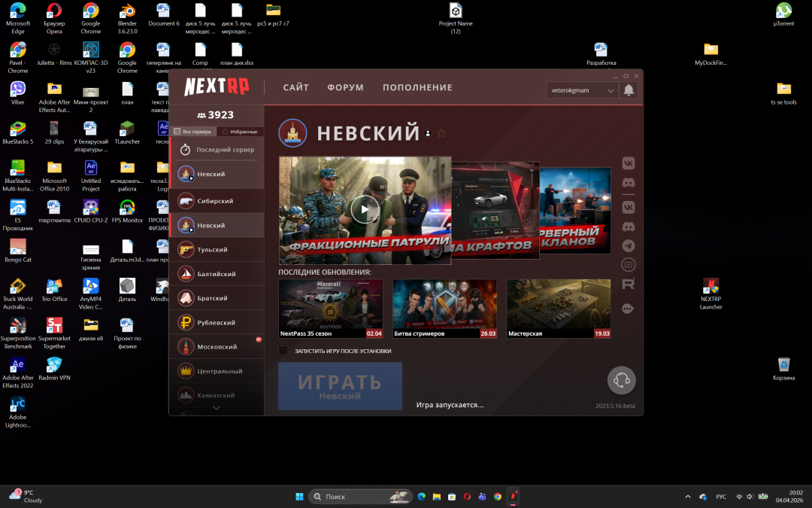Click the headset support button
The height and width of the screenshot is (508, 812).
coord(622,380)
